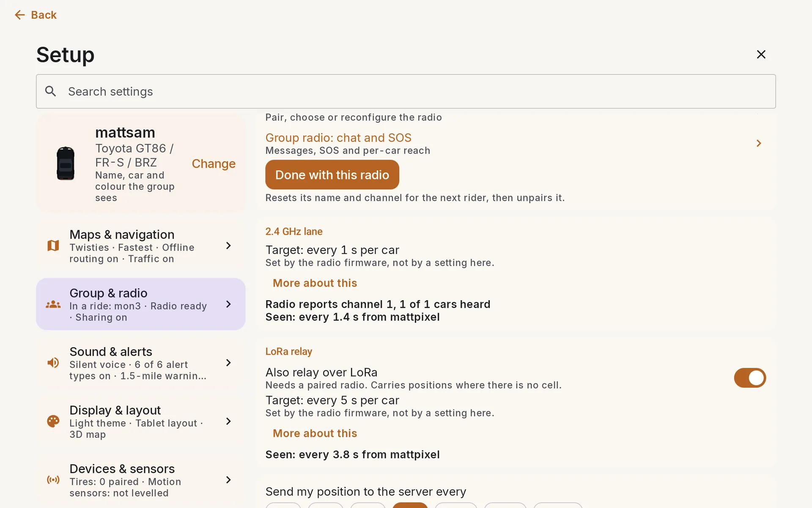Screen dimensions: 812x508
Task: Click the 2.4 GHz lane heading
Action: (x=294, y=231)
